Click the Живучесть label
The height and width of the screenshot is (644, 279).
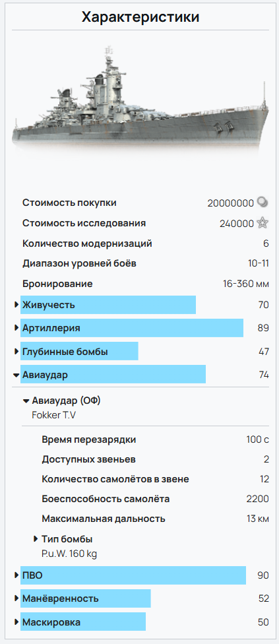[49, 305]
